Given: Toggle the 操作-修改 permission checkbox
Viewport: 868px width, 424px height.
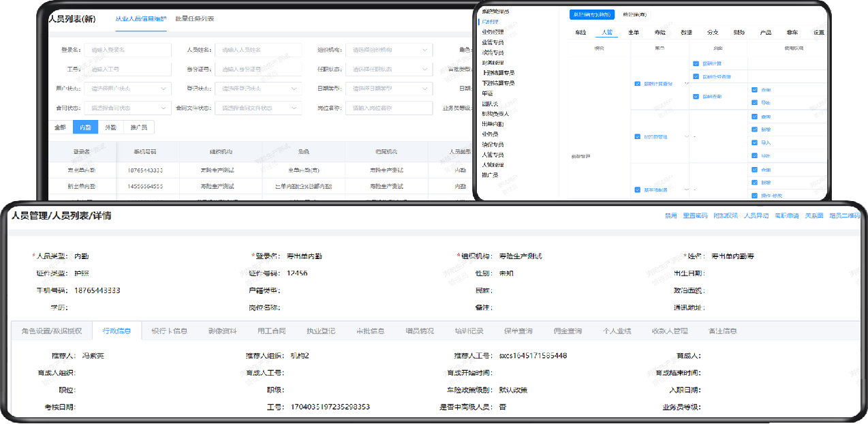Looking at the screenshot, I should [754, 196].
